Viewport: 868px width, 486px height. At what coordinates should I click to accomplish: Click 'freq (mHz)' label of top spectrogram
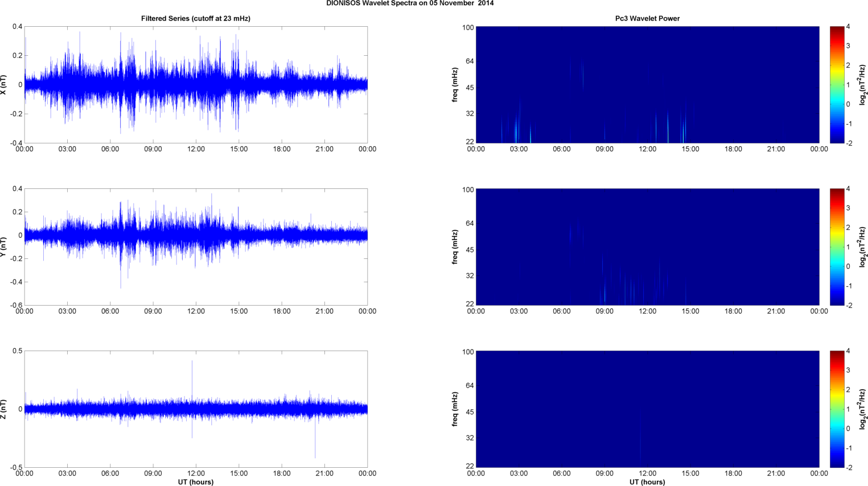[455, 85]
